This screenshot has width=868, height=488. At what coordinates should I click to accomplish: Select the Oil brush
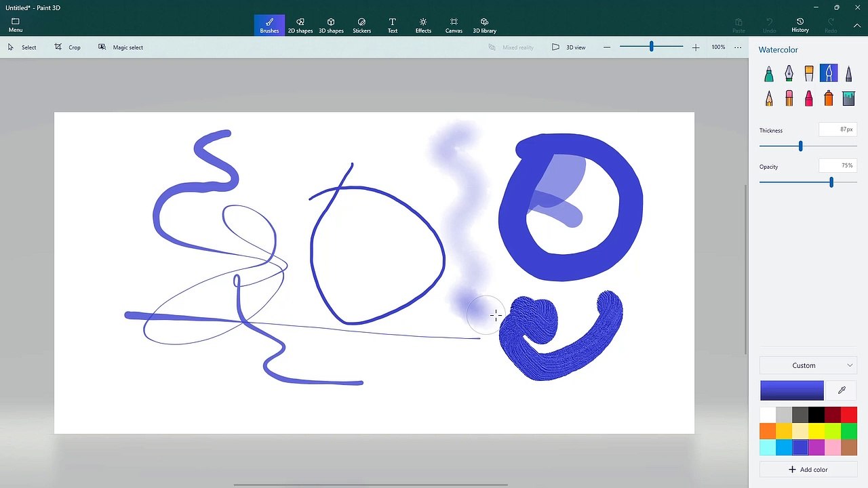click(x=809, y=73)
